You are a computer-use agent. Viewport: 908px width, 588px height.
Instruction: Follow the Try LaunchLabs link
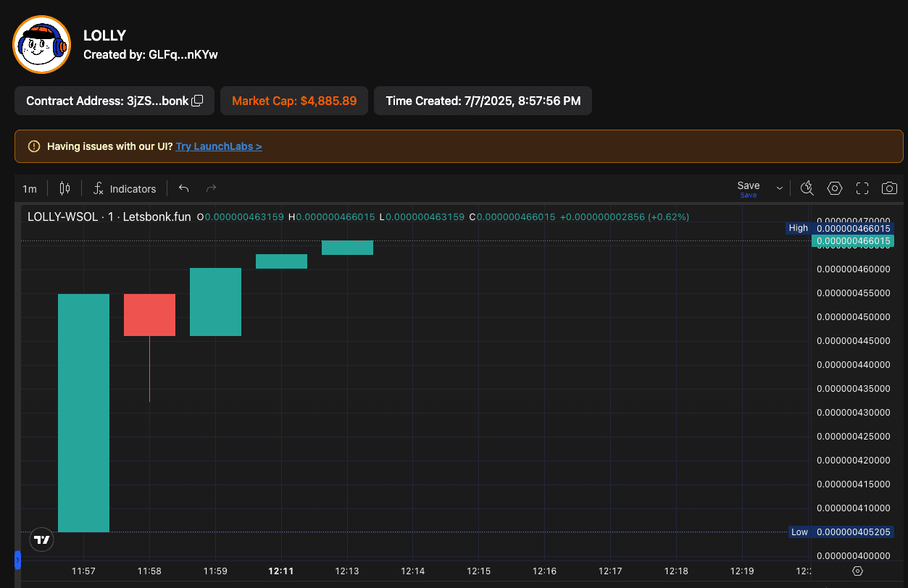coord(219,146)
